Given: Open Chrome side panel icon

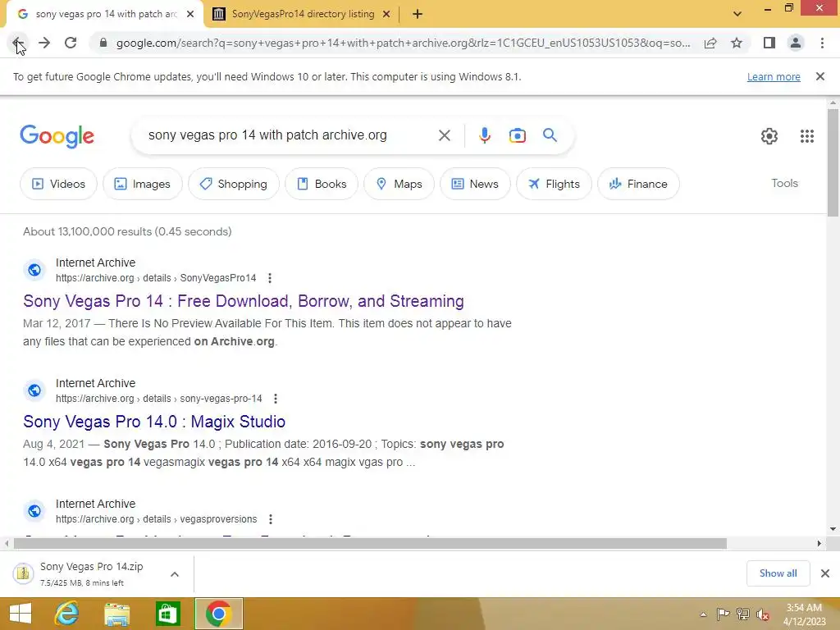Looking at the screenshot, I should (x=769, y=43).
